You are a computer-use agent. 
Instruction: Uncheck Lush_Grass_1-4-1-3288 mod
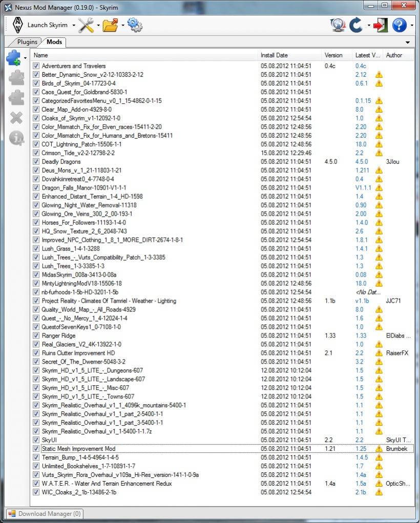point(36,248)
